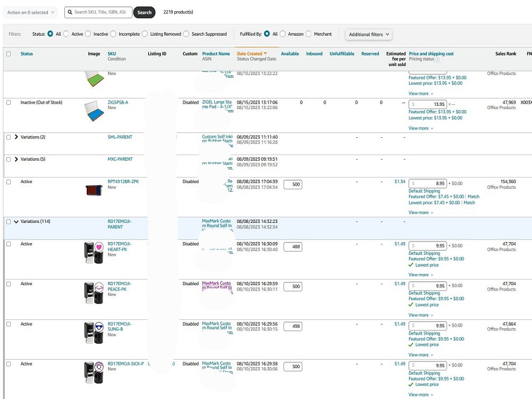
Task: Tick the checkbox for RD17EMOJI-PARENT row
Action: point(9,221)
